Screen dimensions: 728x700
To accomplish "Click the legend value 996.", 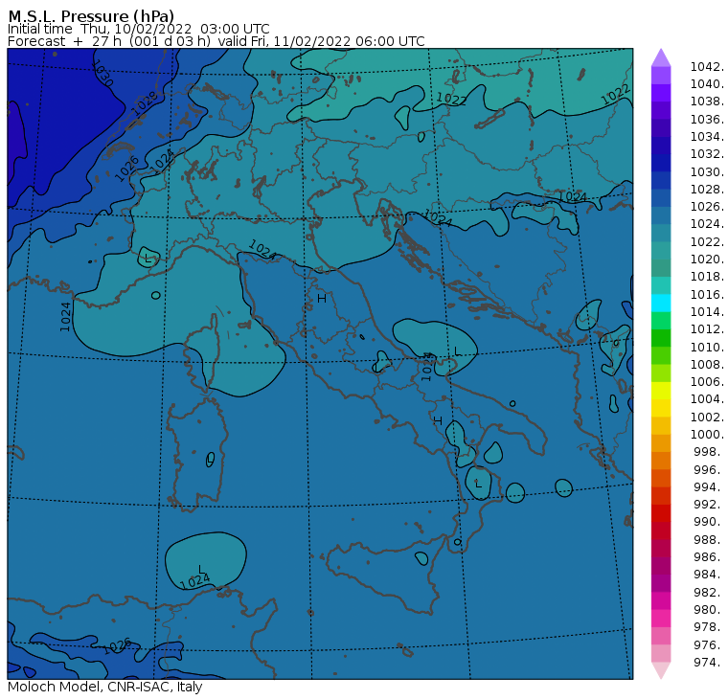I will [x=709, y=470].
